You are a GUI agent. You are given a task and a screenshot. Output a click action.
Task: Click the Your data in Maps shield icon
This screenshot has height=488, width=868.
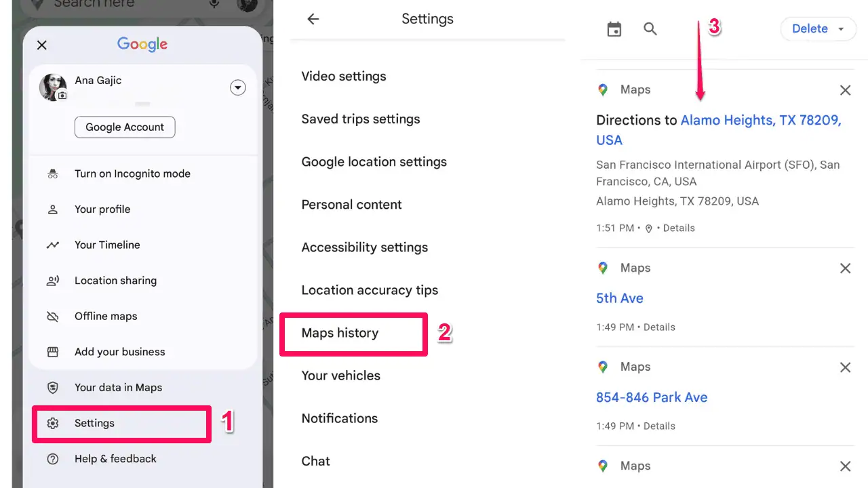click(53, 388)
